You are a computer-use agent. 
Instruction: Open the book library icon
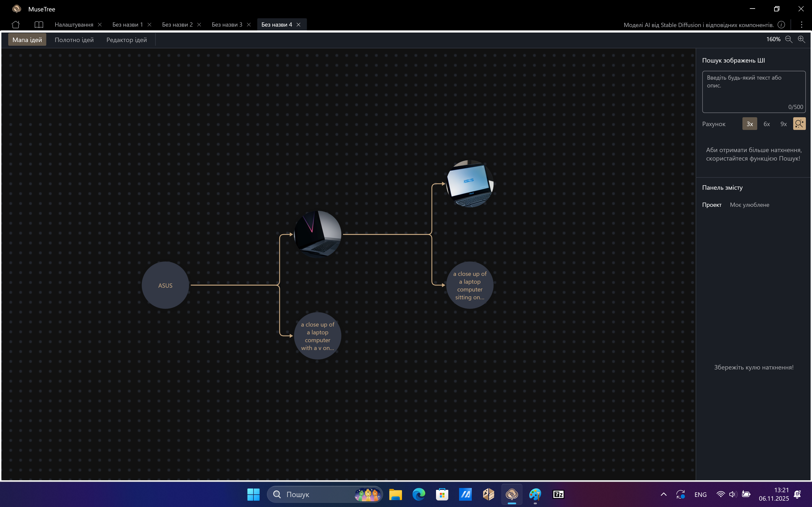tap(39, 25)
